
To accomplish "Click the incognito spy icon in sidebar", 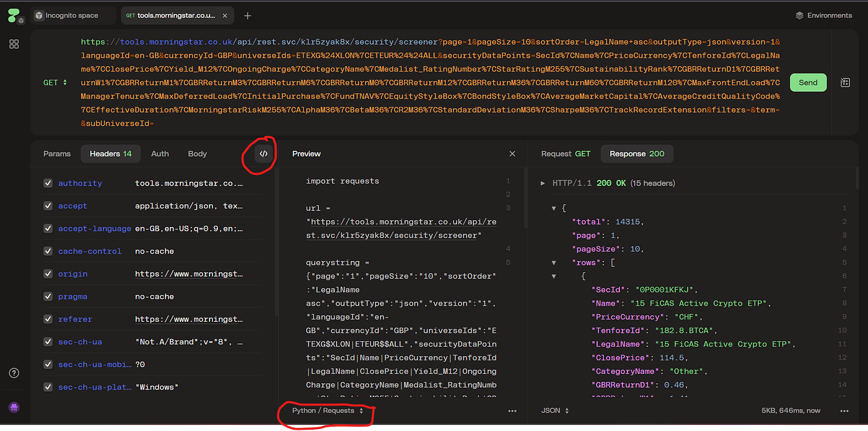I will tap(14, 407).
